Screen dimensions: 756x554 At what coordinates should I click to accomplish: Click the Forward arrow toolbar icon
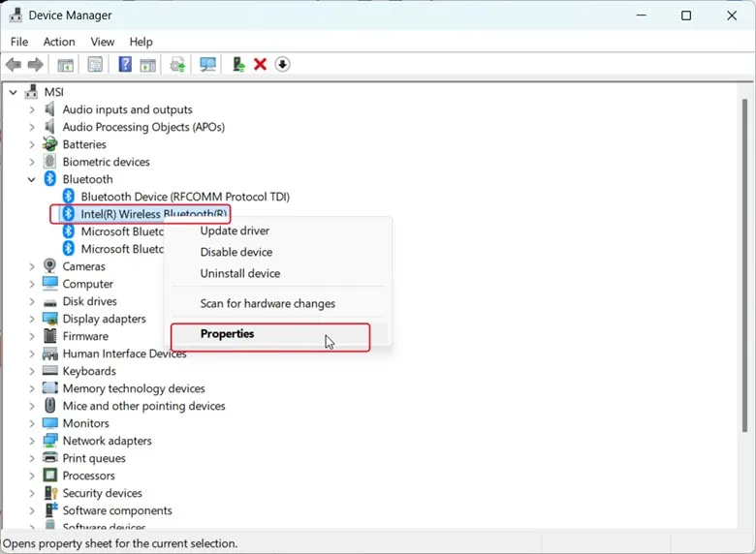tap(35, 64)
